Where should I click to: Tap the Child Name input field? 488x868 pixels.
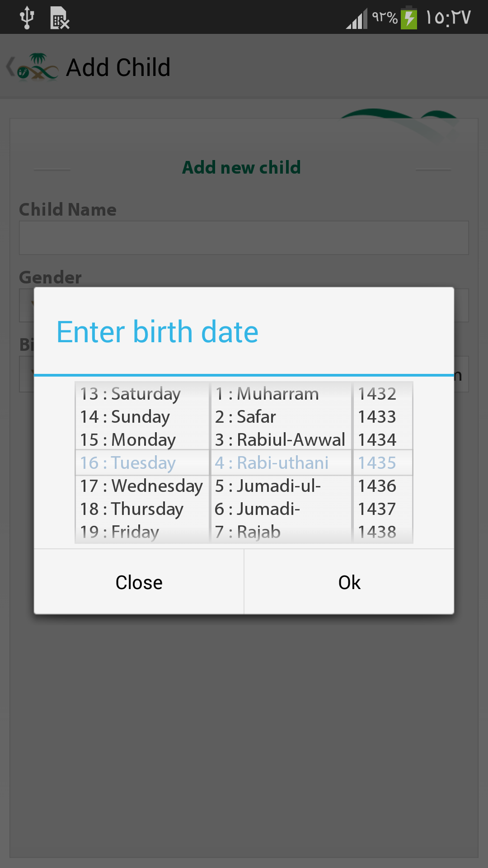click(x=244, y=238)
